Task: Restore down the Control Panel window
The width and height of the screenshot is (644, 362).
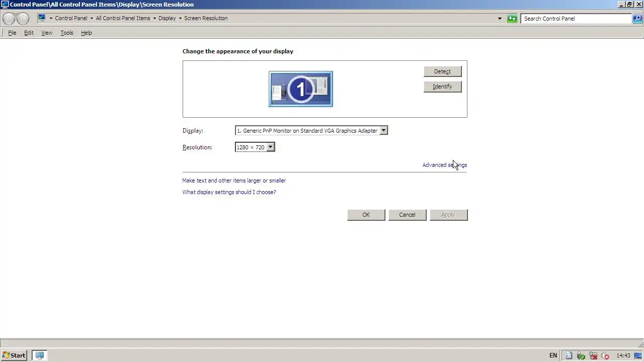Action: 629,5
